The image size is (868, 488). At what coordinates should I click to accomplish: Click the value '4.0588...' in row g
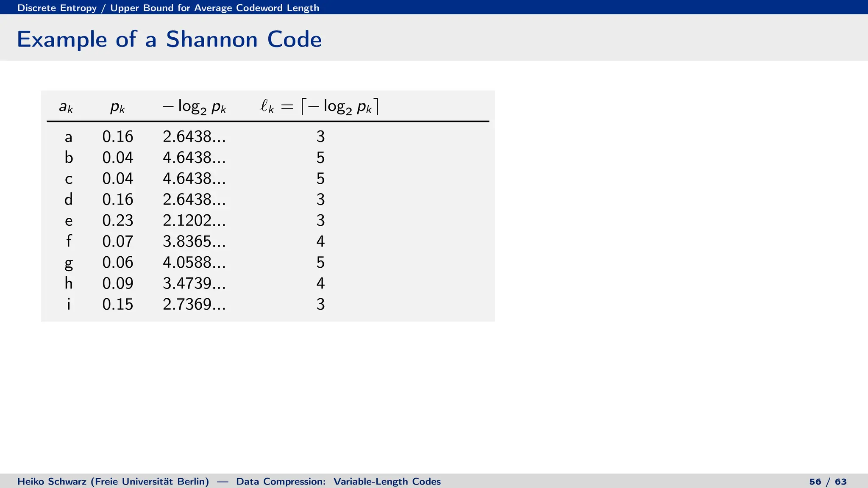195,262
